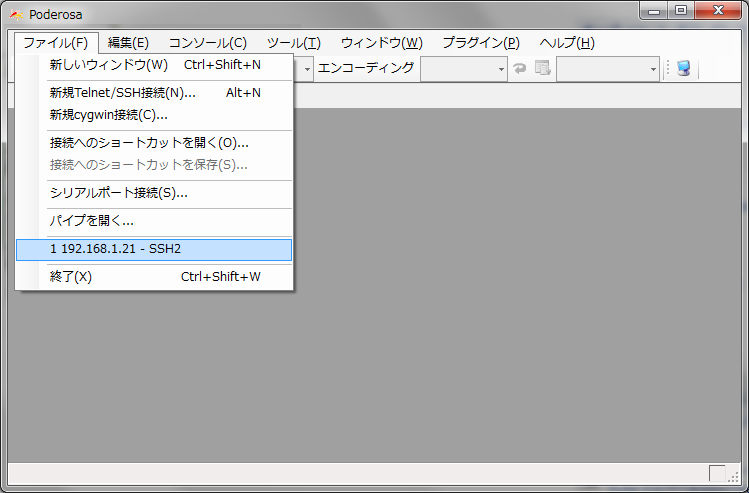Image resolution: width=749 pixels, height=493 pixels.
Task: Choose シリアルポート接続(S)... entry
Action: click(154, 193)
